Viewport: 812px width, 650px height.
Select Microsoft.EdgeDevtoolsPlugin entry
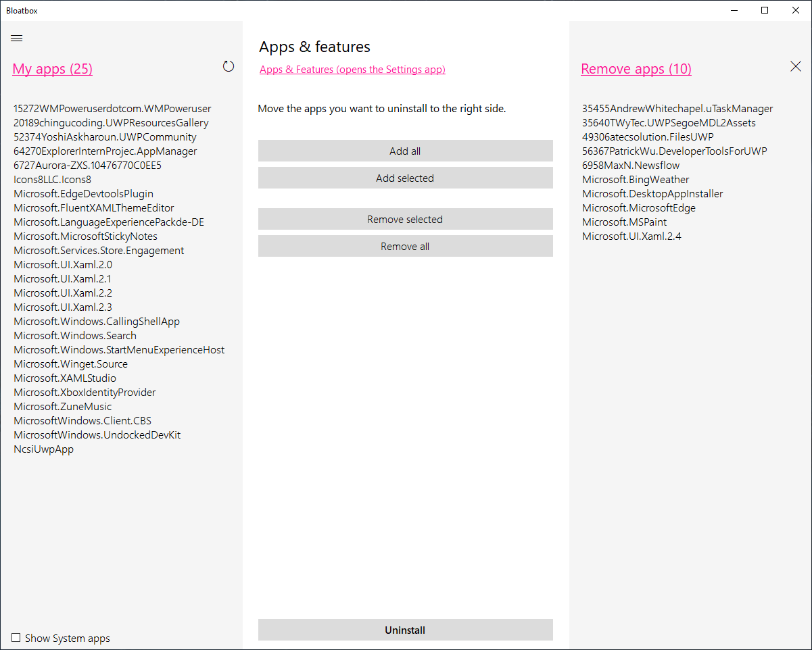pyautogui.click(x=83, y=194)
